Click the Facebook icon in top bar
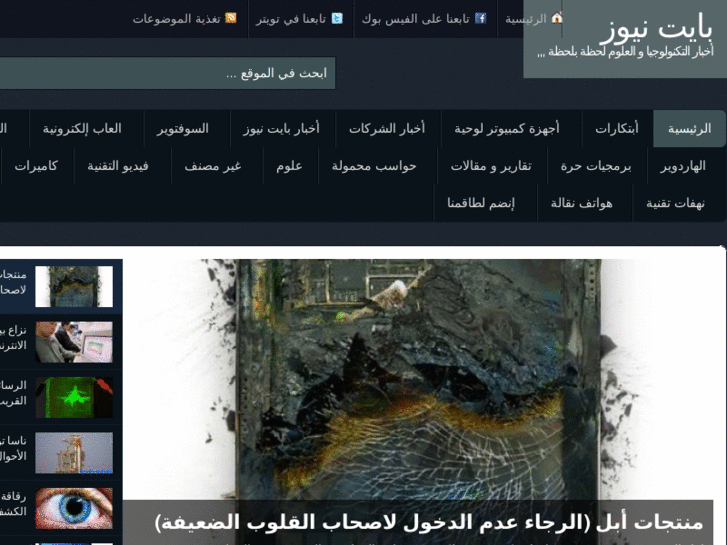The image size is (727, 545). (x=480, y=18)
